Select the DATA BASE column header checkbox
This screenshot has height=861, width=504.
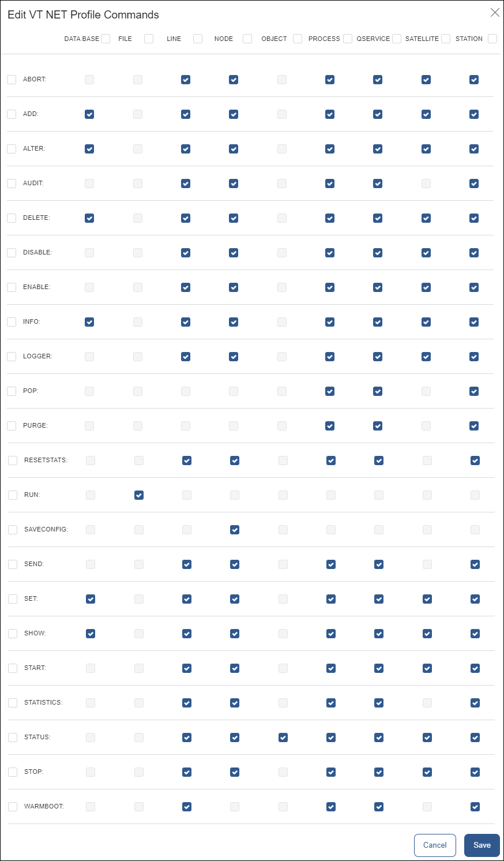[106, 38]
